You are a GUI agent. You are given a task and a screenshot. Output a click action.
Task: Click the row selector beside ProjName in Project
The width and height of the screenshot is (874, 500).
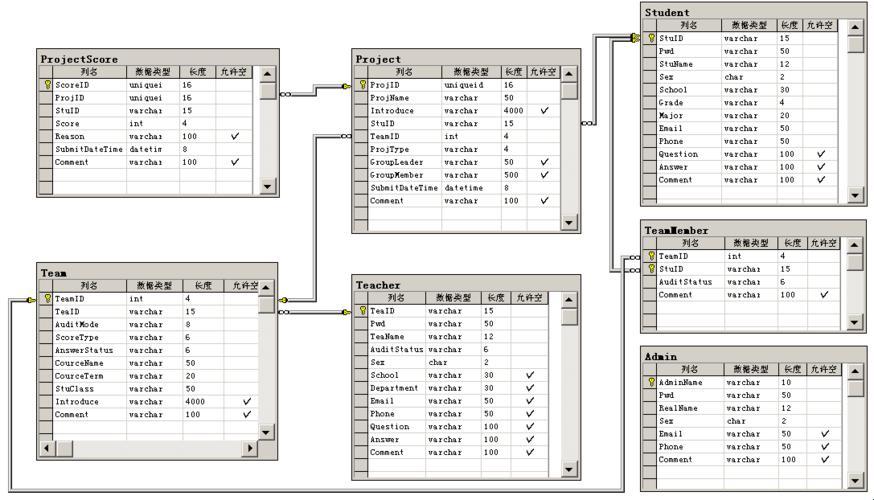pos(361,98)
